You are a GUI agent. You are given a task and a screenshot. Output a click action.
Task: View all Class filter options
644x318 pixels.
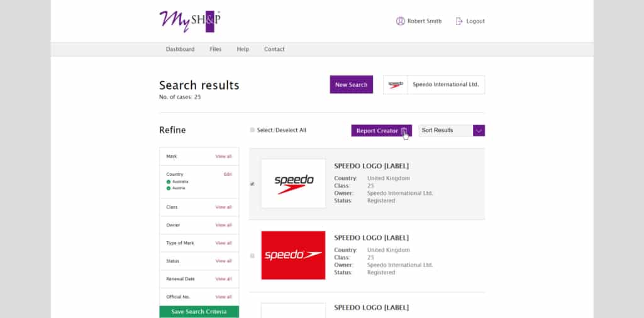(223, 207)
